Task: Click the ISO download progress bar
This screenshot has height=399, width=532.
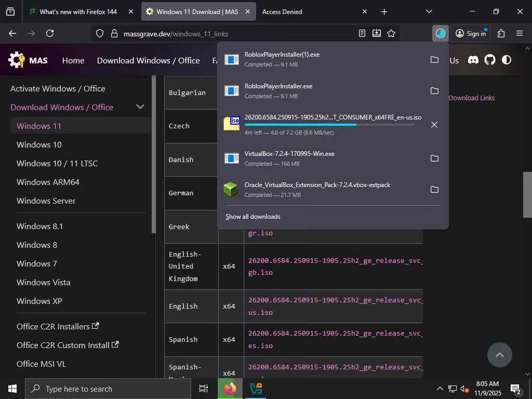Action: click(329, 125)
